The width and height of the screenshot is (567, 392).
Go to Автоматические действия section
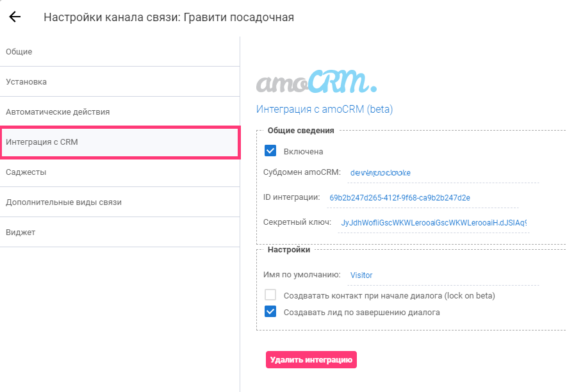tap(58, 111)
